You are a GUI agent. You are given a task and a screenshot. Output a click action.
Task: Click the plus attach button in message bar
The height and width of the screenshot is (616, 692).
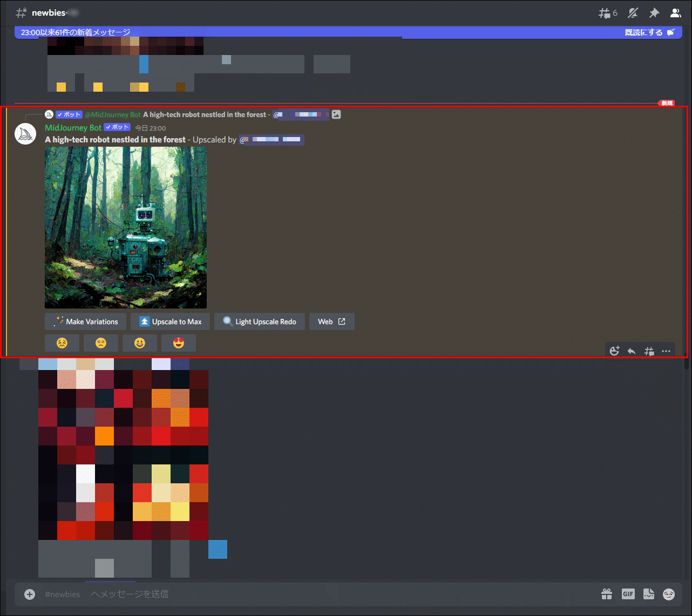tap(30, 594)
